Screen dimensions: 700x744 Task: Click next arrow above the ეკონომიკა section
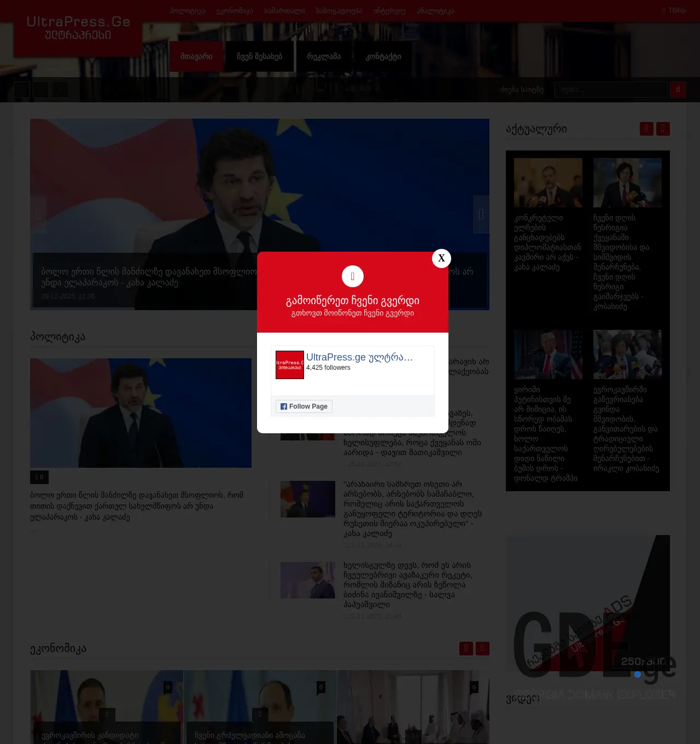pyautogui.click(x=482, y=648)
